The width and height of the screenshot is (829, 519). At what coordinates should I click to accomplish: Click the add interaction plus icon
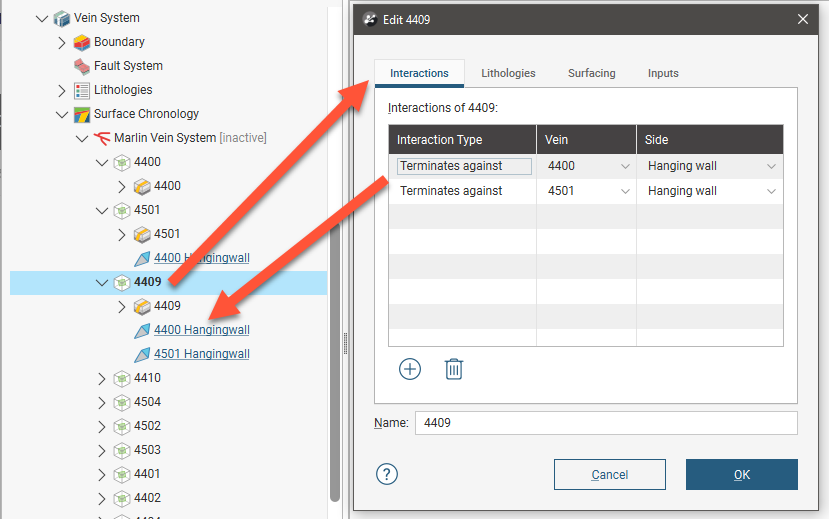click(410, 369)
